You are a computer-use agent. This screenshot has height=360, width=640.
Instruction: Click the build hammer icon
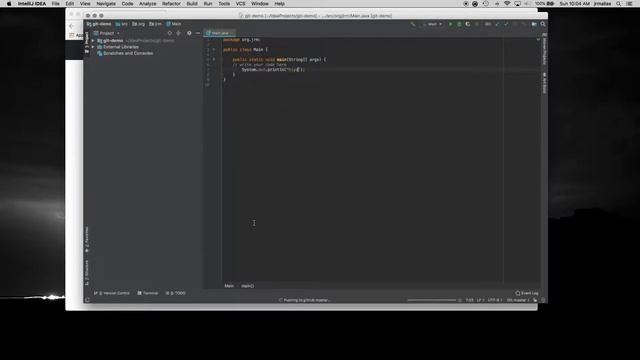tap(413, 24)
